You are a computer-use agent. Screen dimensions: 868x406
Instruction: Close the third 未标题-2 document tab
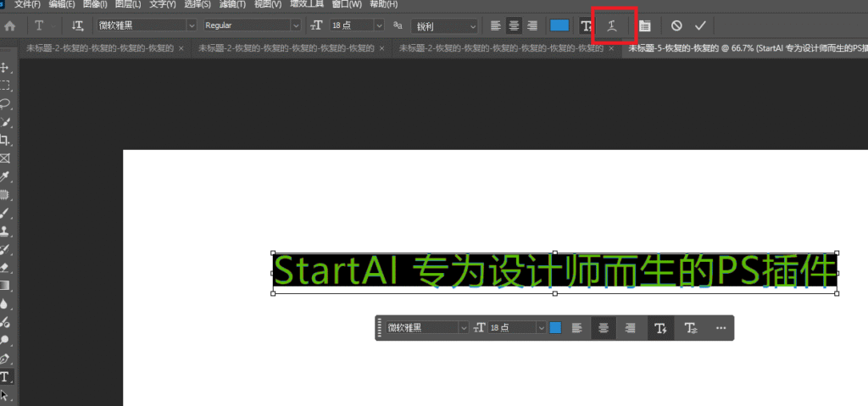[611, 48]
